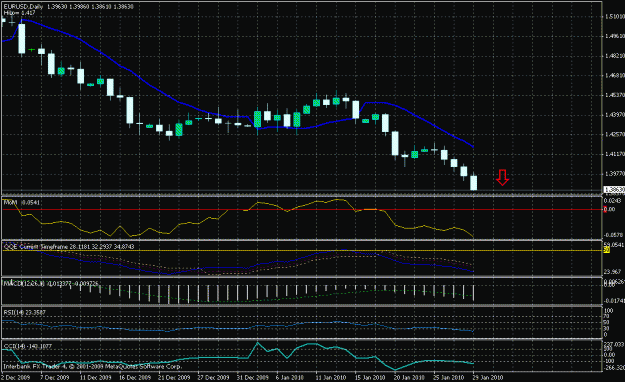Click the -0.0578 value on MOM scale
This screenshot has height=382, width=625.
pyautogui.click(x=614, y=235)
